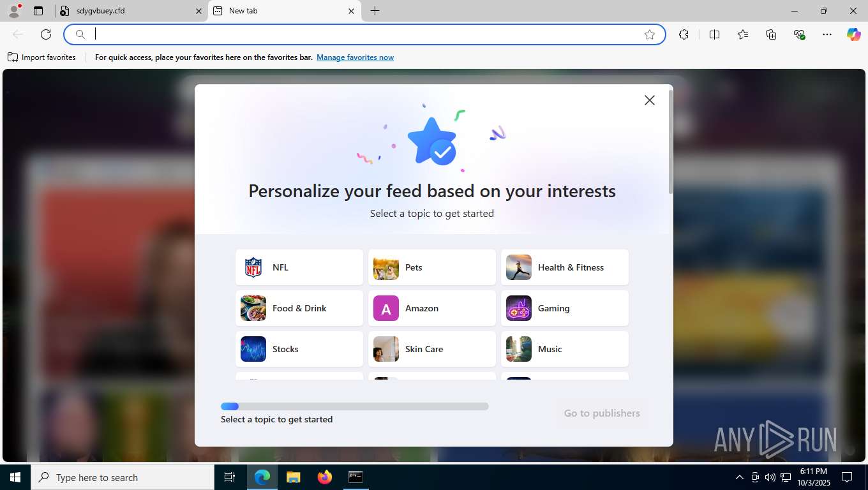Open the notification center icon
Viewport: 868px width, 490px height.
coord(847,477)
